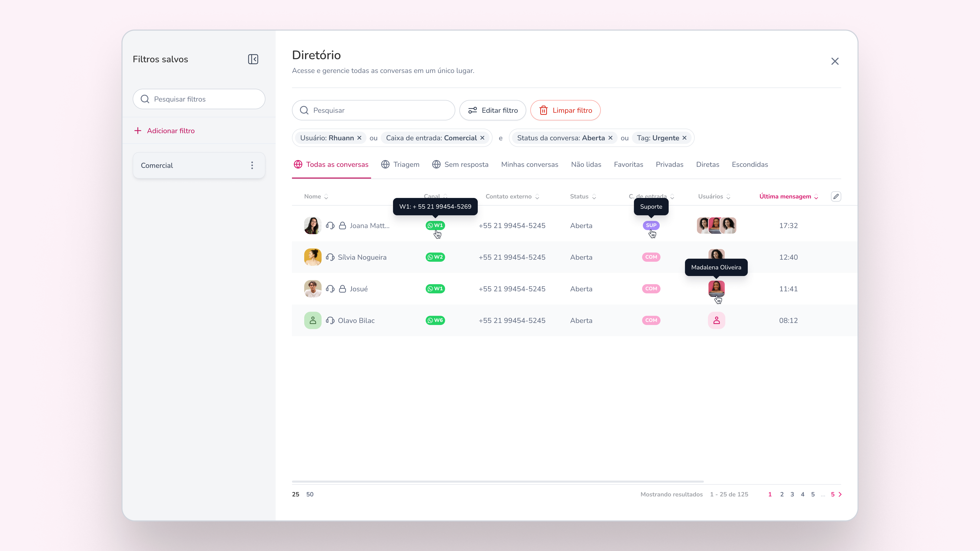The width and height of the screenshot is (980, 551).
Task: Click the W2 channel badge for Sílvia
Action: coord(435,257)
